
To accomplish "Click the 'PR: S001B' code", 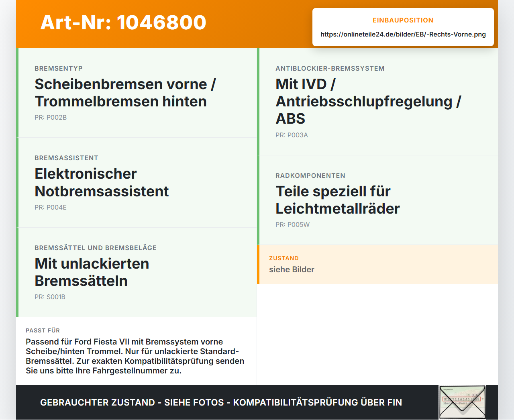I will pyautogui.click(x=50, y=297).
